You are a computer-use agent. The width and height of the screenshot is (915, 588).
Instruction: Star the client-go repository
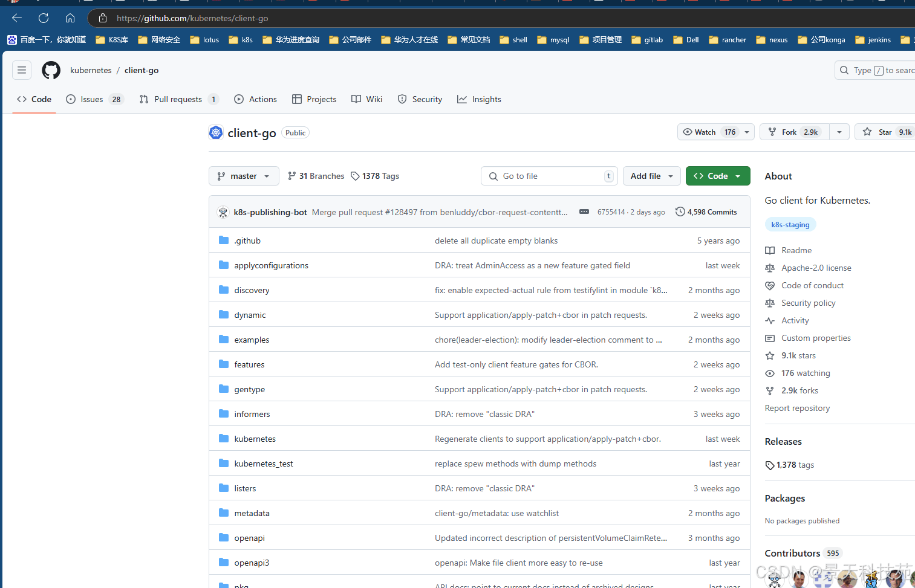[885, 132]
